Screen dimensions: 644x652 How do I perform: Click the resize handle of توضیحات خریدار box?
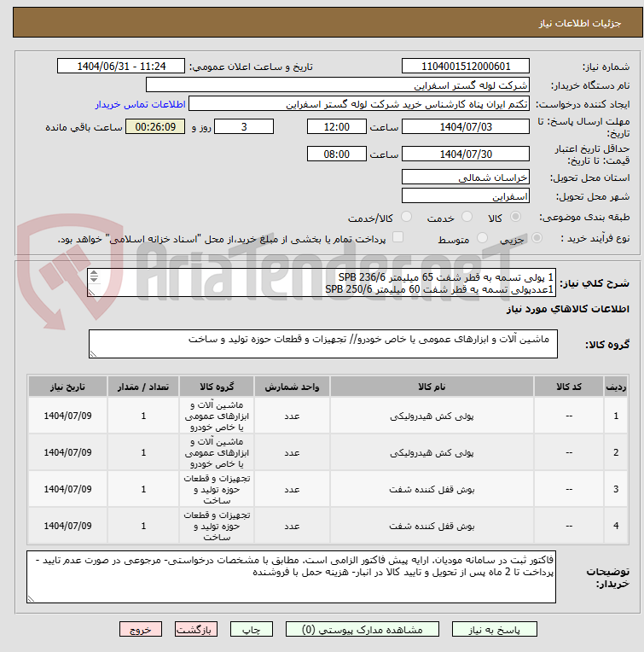(x=32, y=599)
